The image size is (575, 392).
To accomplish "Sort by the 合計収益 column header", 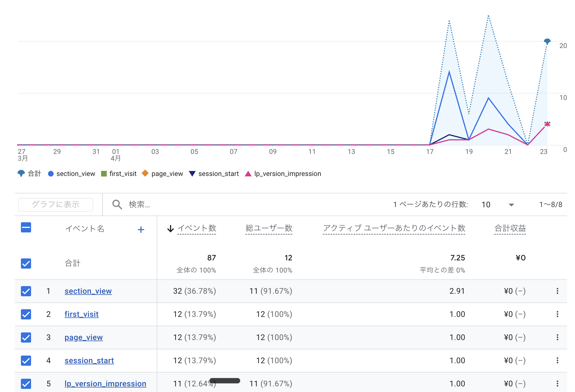I will point(510,228).
